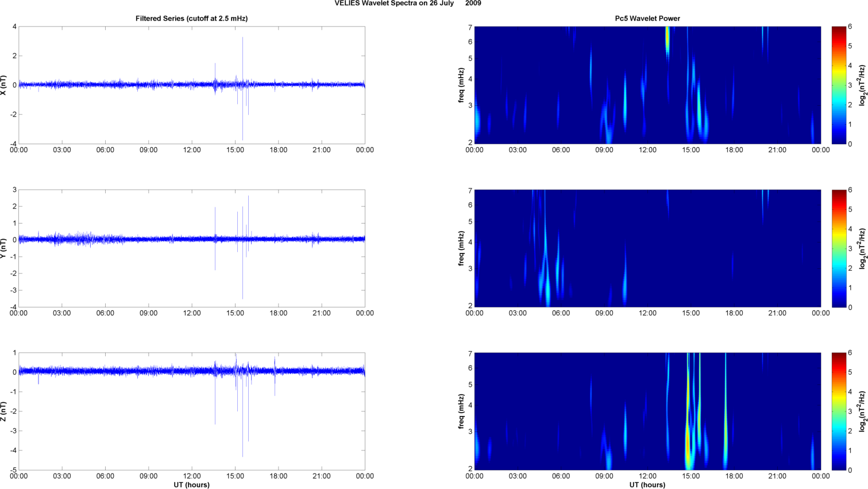Click 21:00 tick under the middle spectrogram
Viewport: 868px width, 489px height.
(x=777, y=313)
